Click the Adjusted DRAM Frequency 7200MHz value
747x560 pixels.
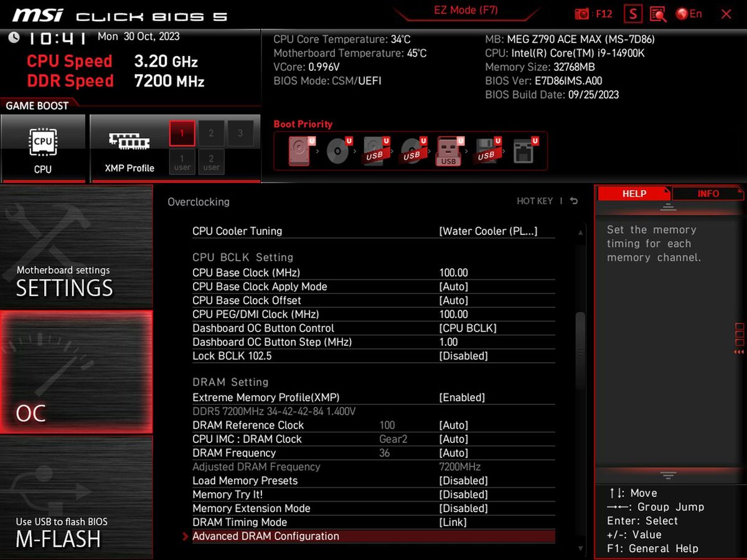(x=460, y=467)
